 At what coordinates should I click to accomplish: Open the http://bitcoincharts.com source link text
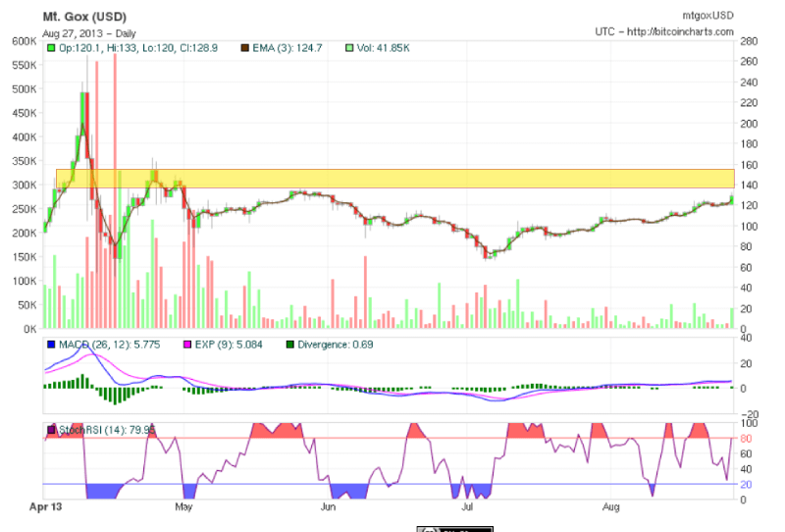point(680,31)
